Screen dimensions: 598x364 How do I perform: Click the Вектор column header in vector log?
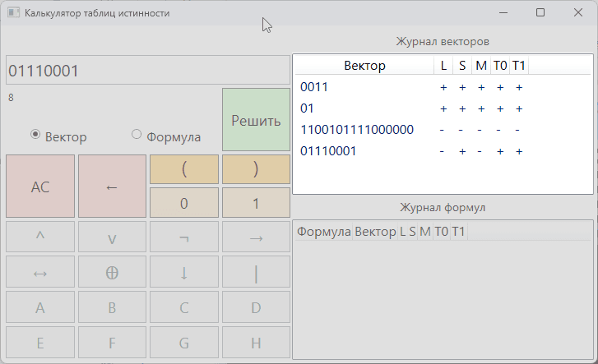tap(364, 66)
